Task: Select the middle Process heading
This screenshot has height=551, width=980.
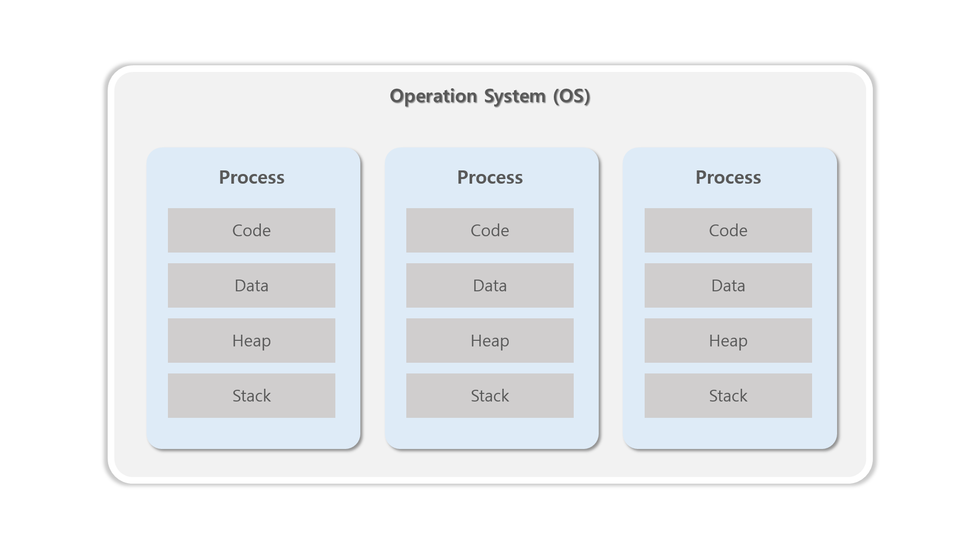Action: [x=490, y=178]
